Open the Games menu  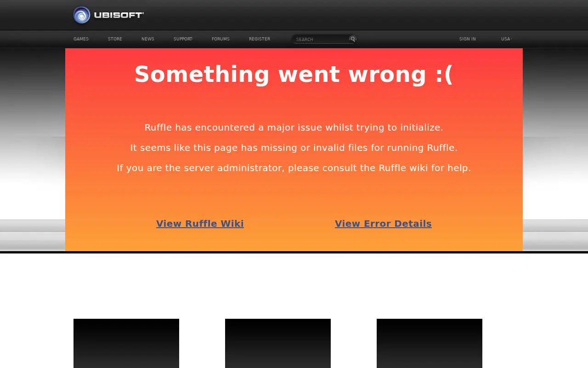(81, 39)
